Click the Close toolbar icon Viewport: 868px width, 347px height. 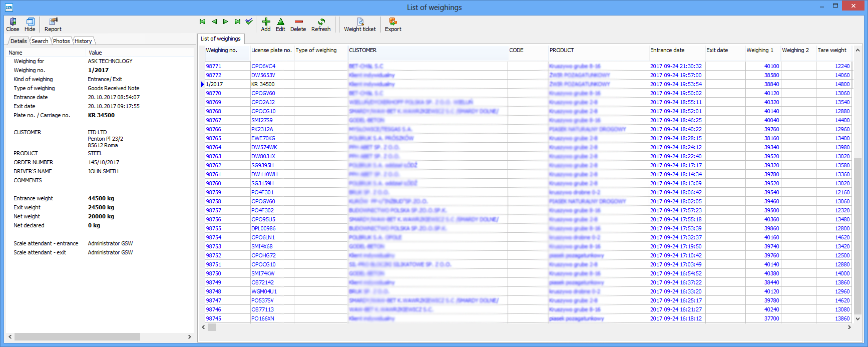[x=13, y=25]
